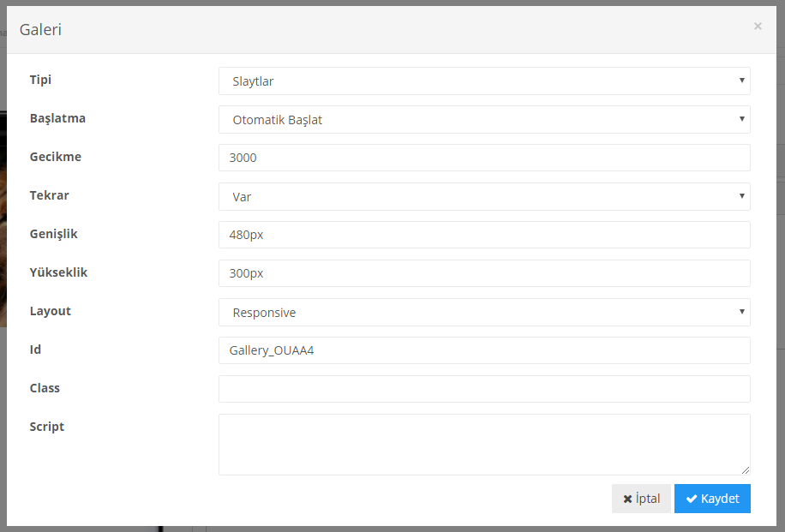Expand the Başlatma dropdown set to Otomatik Başlat
This screenshot has height=532, width=785.
484,120
